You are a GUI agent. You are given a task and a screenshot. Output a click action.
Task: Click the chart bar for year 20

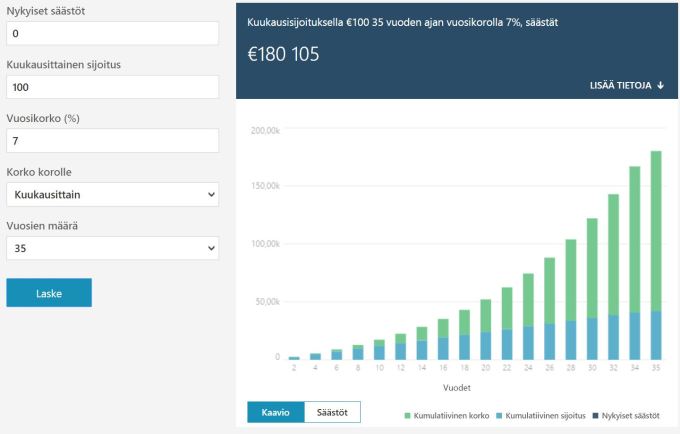tap(485, 329)
